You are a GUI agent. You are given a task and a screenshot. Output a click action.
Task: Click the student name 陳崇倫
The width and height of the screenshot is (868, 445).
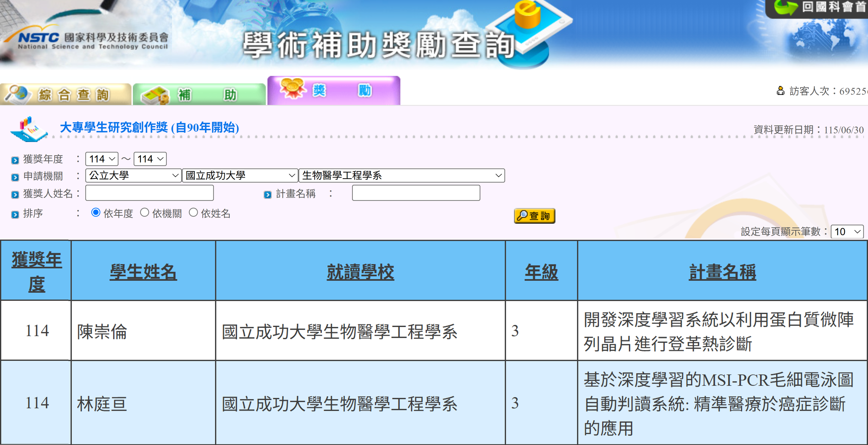click(x=102, y=331)
